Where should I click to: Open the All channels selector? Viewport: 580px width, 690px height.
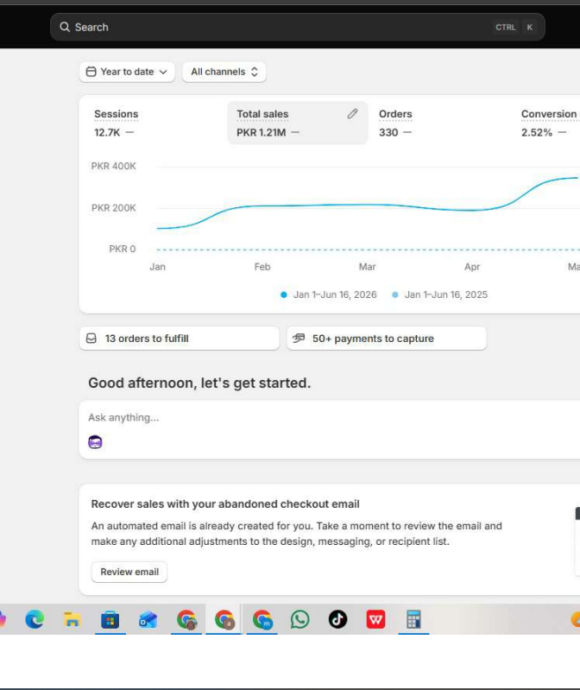tap(224, 72)
